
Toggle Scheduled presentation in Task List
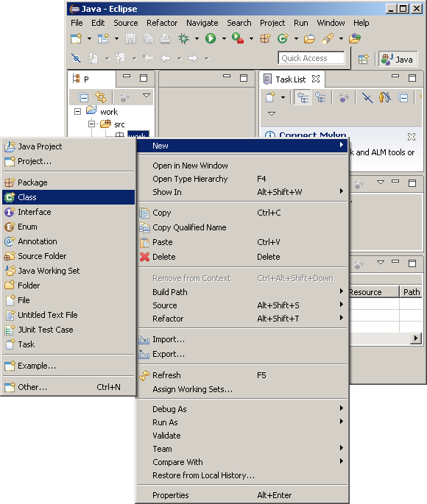point(320,97)
